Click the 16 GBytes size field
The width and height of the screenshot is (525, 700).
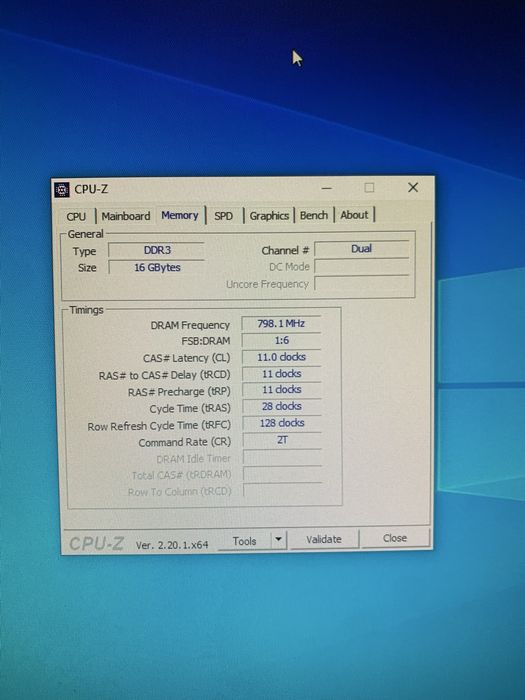coord(157,267)
